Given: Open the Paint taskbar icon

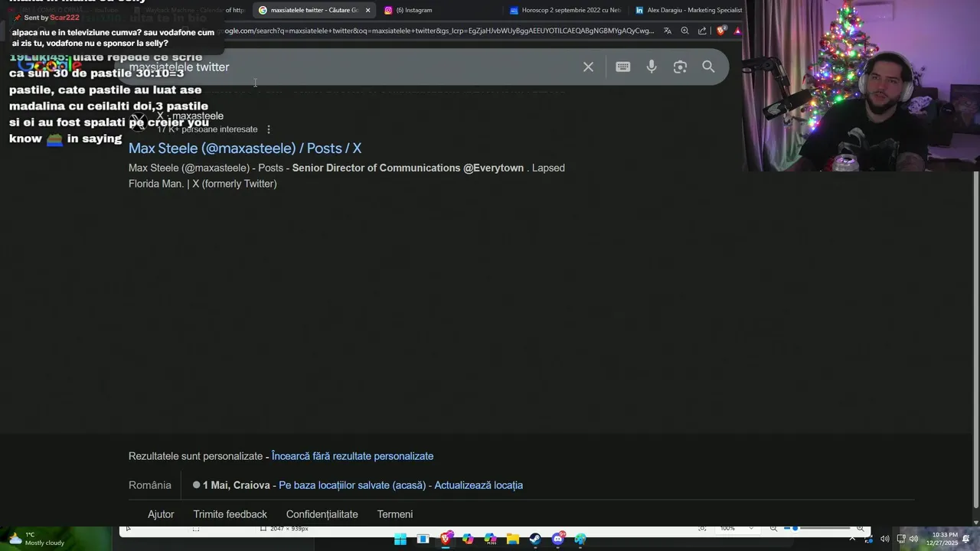Looking at the screenshot, I should tap(580, 540).
